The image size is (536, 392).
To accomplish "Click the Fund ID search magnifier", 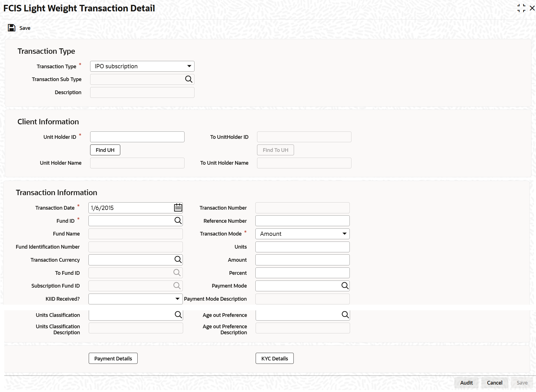I will tap(178, 220).
